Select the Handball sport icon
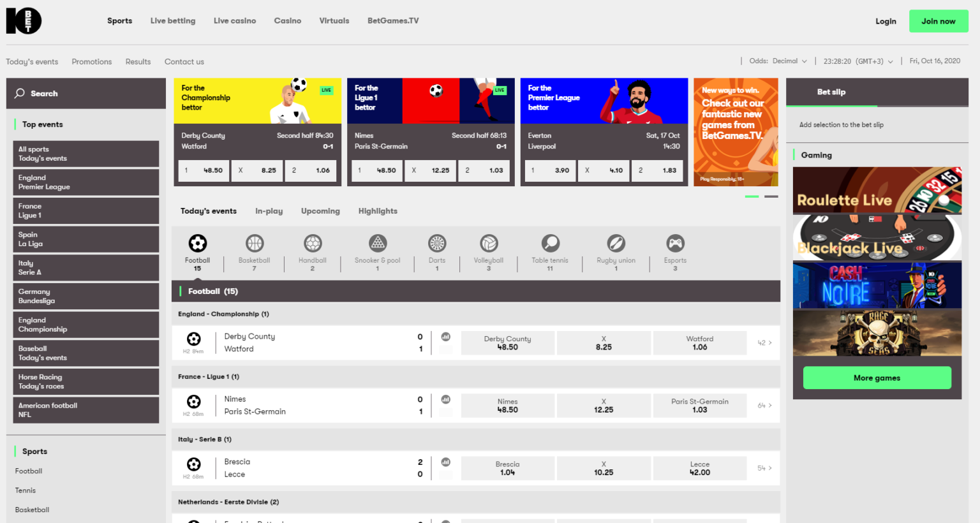This screenshot has height=523, width=980. [313, 243]
